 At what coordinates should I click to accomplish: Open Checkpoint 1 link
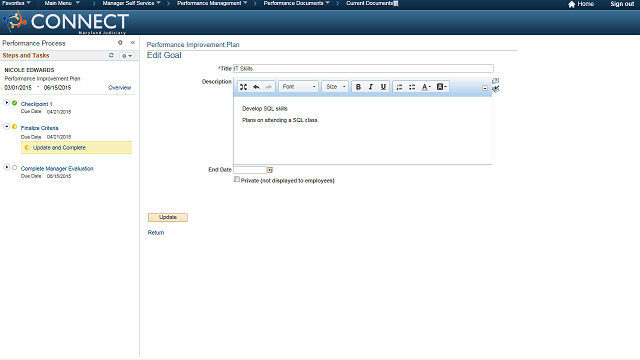37,104
